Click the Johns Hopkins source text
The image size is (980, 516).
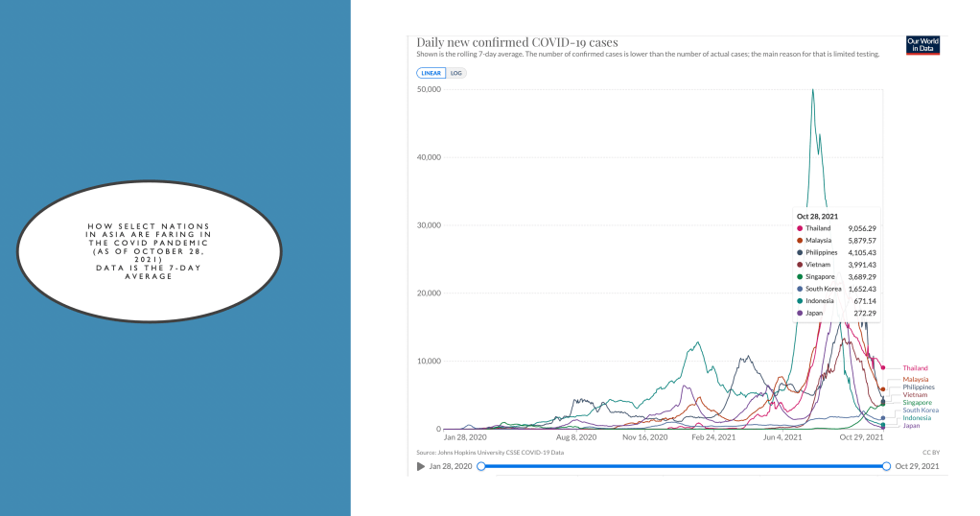(490, 451)
